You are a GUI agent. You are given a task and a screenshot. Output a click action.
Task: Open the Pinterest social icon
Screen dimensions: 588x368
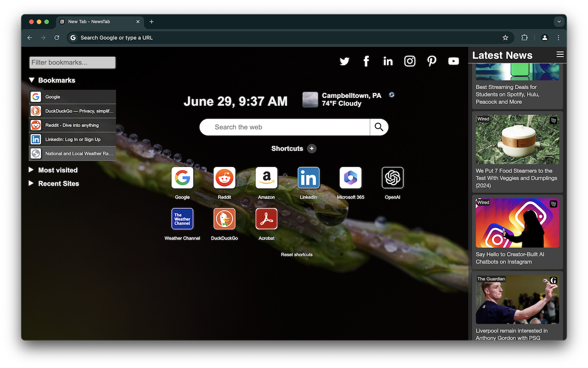click(432, 61)
